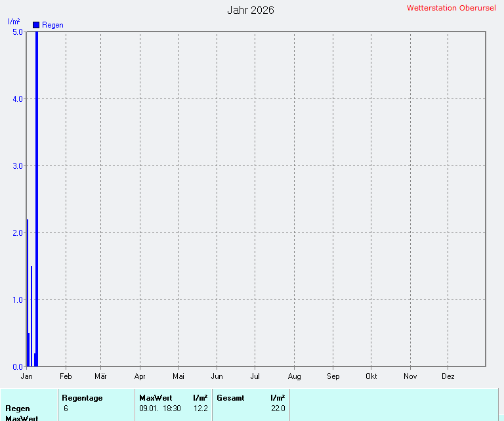The image size is (504, 421).
Task: Select the Regentage value 6
Action: pyautogui.click(x=66, y=409)
